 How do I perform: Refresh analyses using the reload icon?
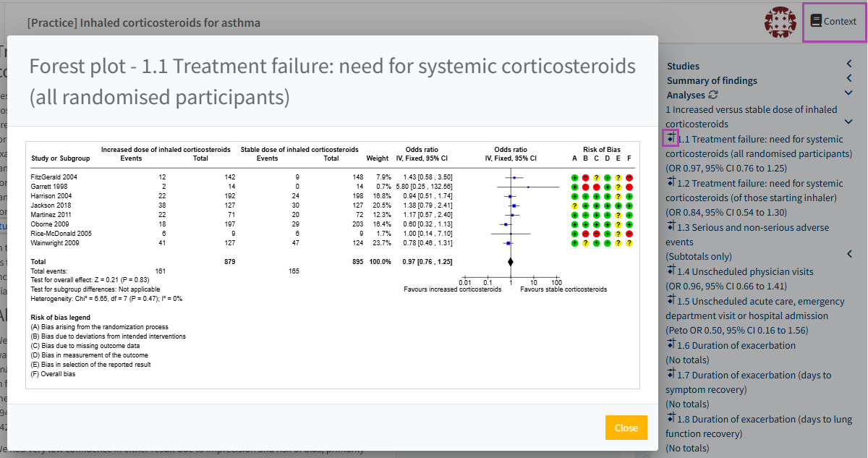pos(713,95)
